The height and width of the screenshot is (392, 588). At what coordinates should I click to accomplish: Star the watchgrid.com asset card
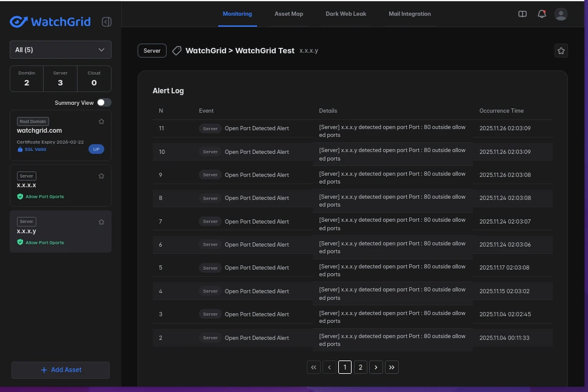[x=101, y=121]
